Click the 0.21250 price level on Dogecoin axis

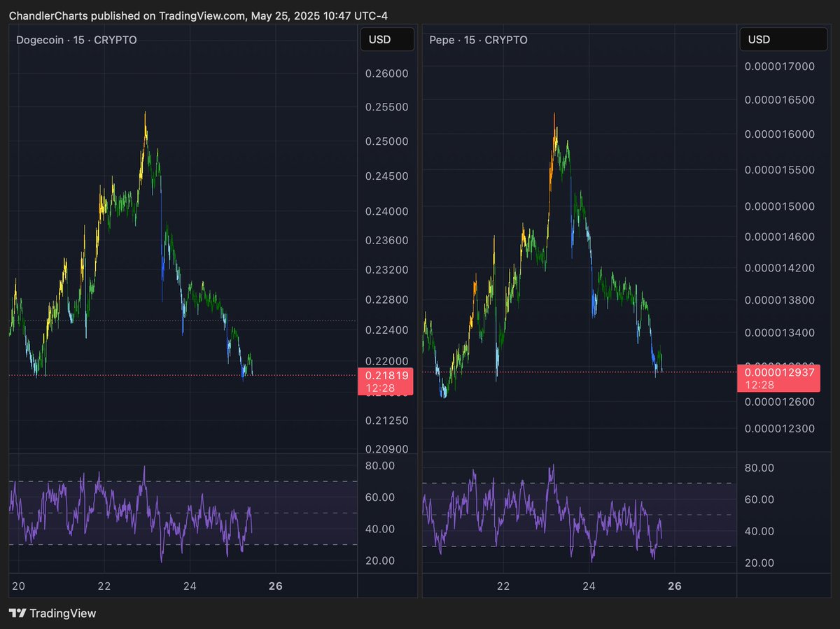click(386, 420)
